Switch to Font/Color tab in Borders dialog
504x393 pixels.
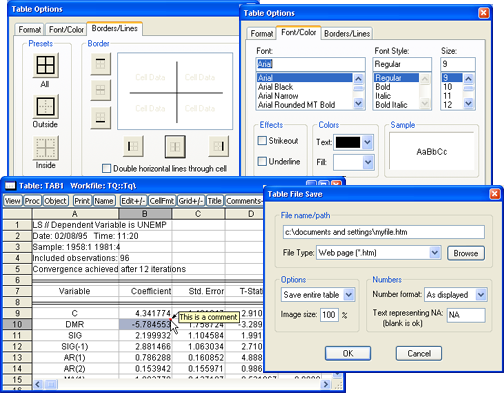66,30
